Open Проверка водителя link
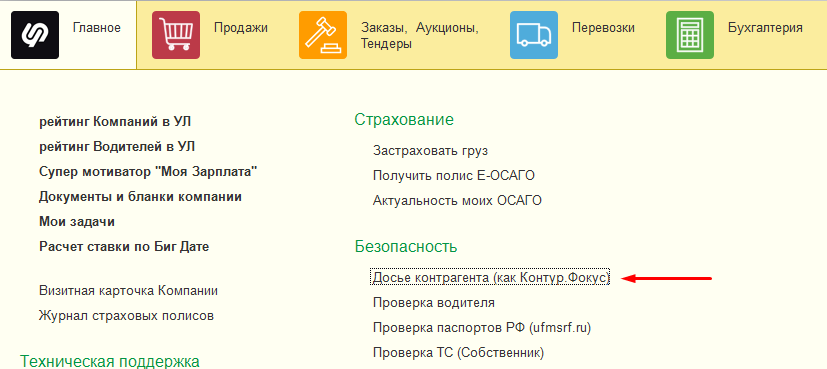 pyautogui.click(x=434, y=303)
